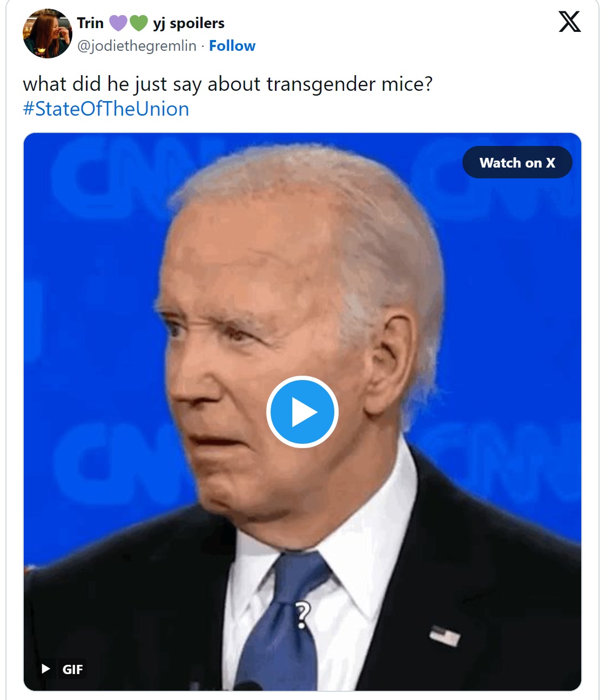Open the X logo link
Viewport: 612px width, 700px height.
click(569, 22)
